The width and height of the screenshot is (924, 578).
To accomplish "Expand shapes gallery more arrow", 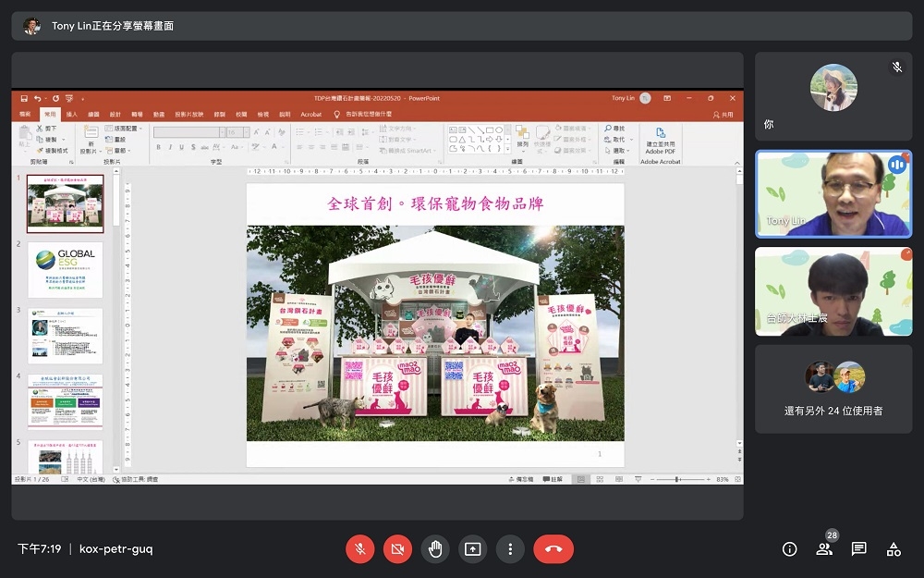I will pyautogui.click(x=508, y=149).
